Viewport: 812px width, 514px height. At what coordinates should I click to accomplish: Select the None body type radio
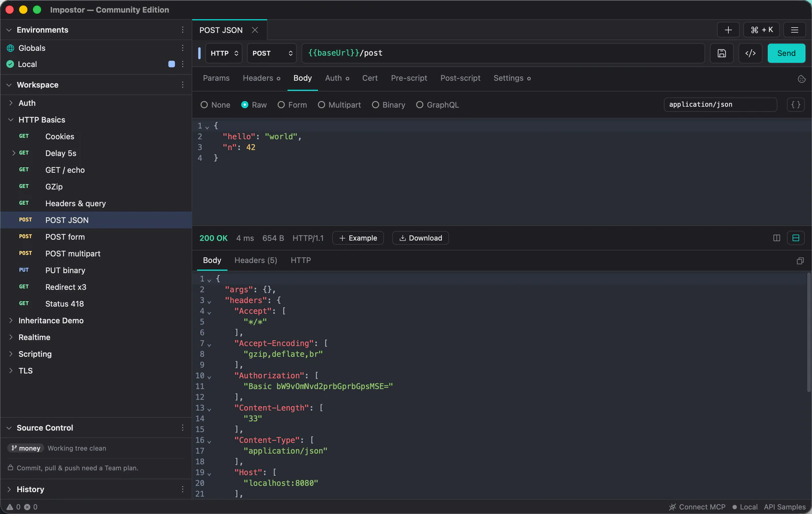(204, 105)
